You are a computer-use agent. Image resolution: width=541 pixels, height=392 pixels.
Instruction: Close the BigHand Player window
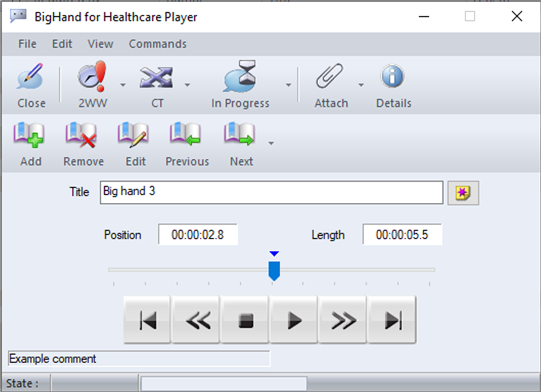(517, 16)
